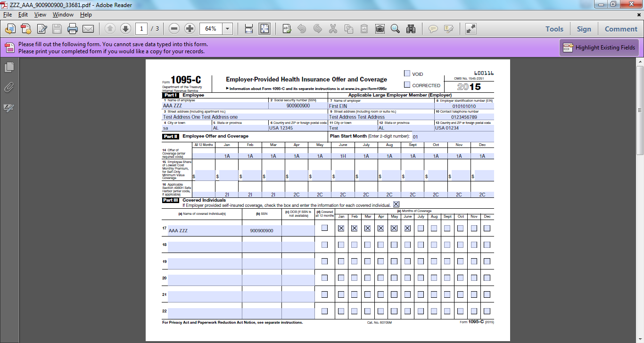Click the cut scissors icon
The image size is (644, 343).
pos(333,29)
